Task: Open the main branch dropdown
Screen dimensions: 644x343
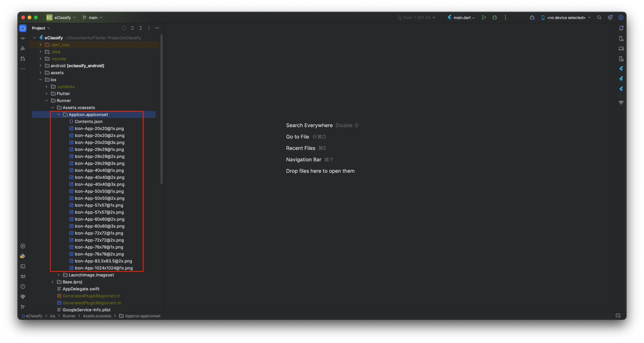Action: click(93, 17)
